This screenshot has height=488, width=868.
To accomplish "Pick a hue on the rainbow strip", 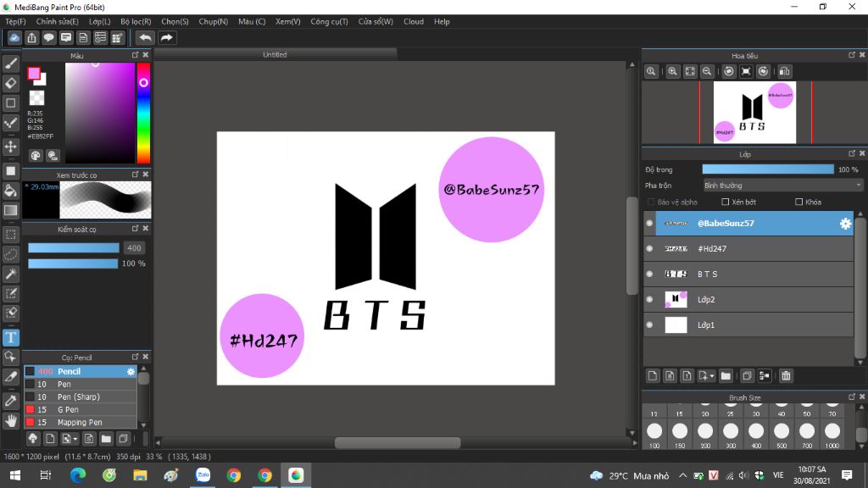I will (x=143, y=113).
